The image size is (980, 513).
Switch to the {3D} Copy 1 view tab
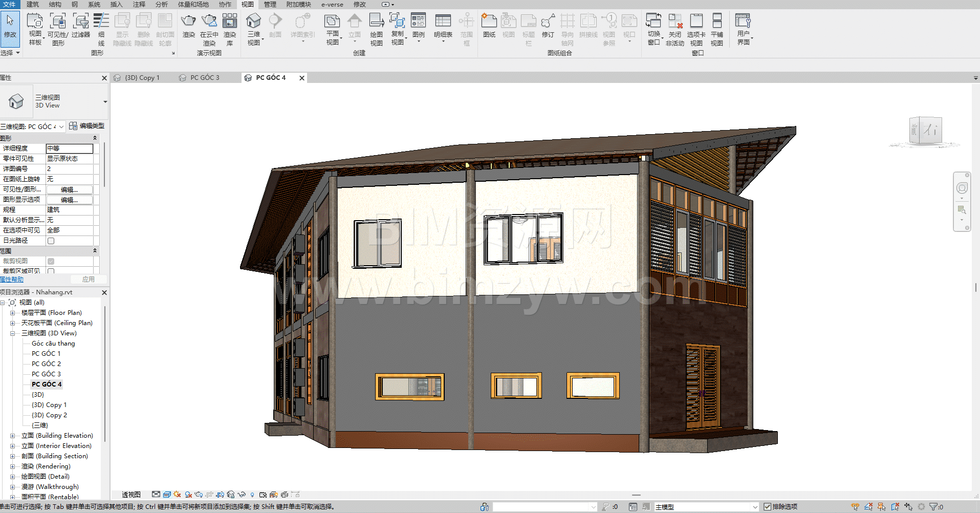(142, 78)
